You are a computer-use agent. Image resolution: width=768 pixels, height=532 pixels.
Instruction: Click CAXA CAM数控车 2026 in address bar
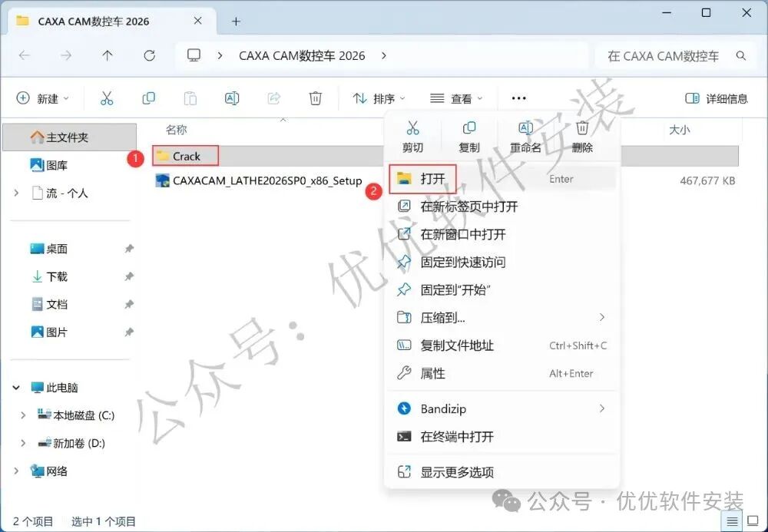302,56
